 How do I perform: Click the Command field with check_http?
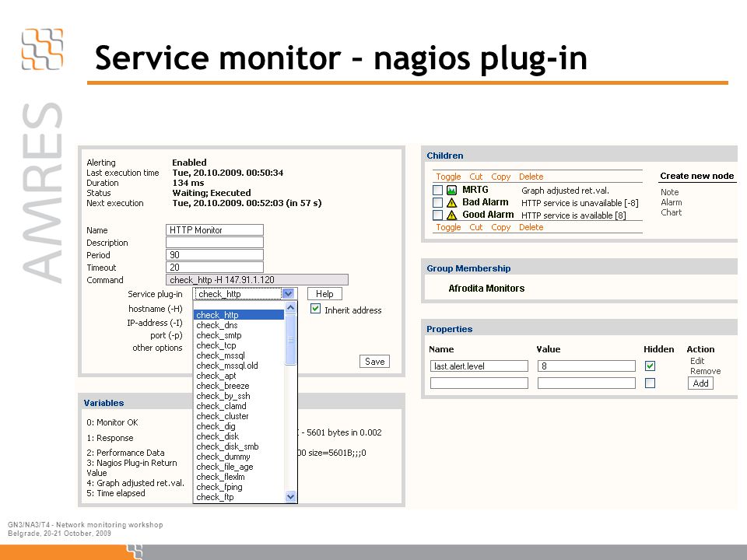(257, 279)
